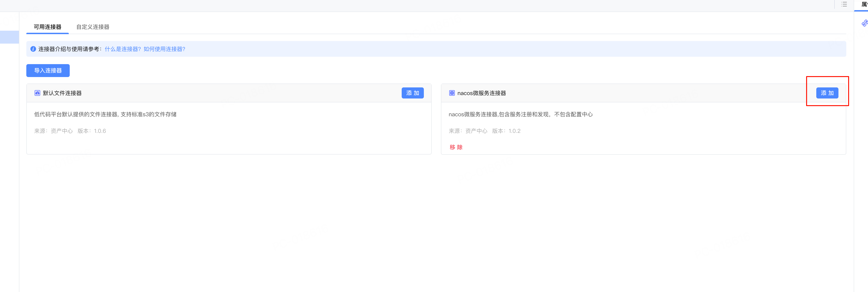Click the version text 1.0.6
The image size is (868, 292).
(100, 131)
